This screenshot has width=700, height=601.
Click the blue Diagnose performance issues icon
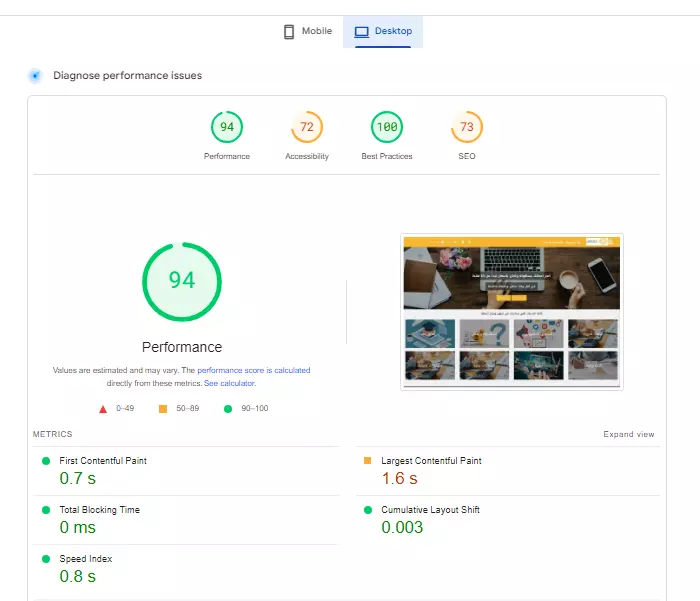(35, 75)
